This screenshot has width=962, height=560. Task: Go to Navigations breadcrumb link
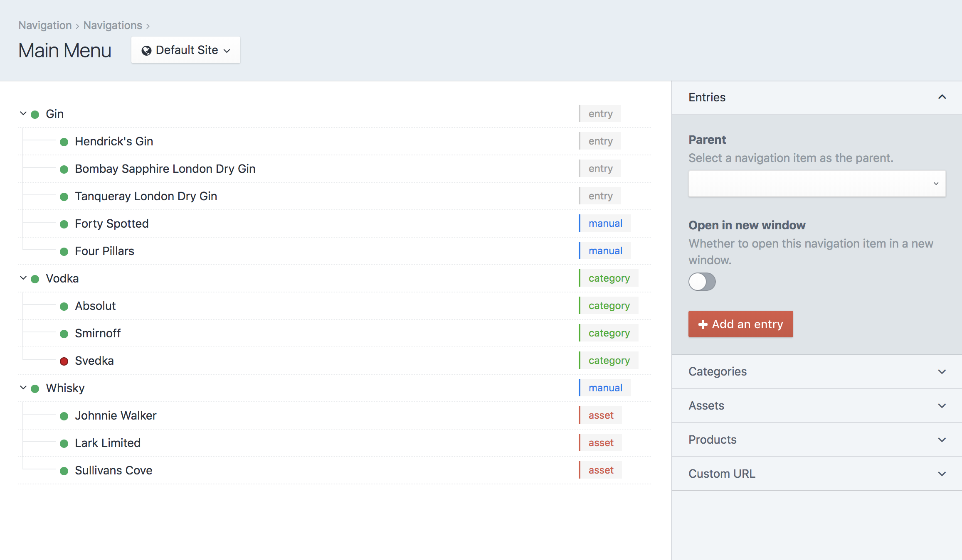[113, 25]
